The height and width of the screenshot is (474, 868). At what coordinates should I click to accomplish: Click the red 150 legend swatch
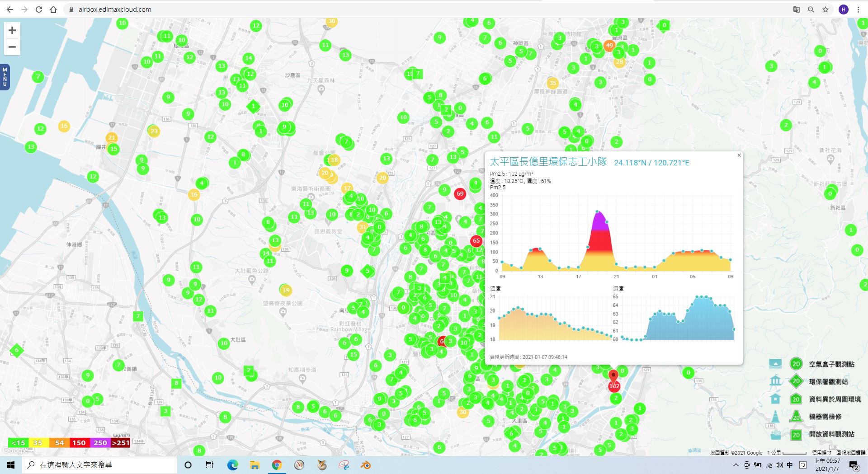(79, 443)
